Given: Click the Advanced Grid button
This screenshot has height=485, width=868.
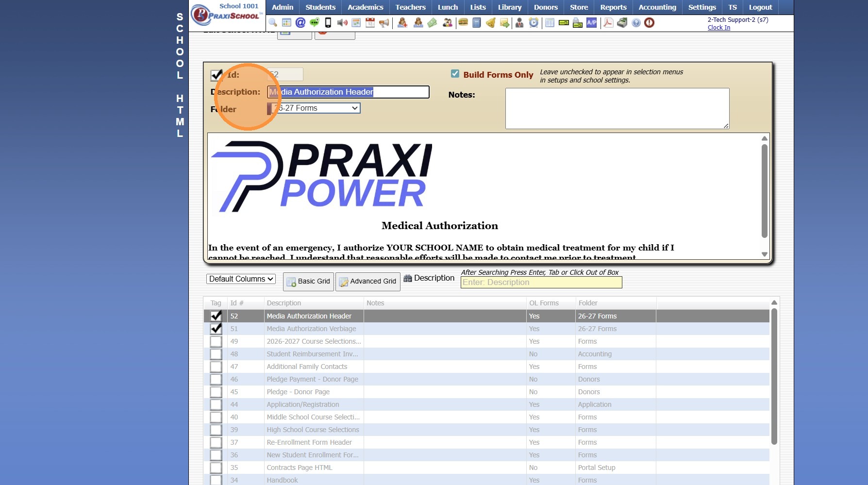Looking at the screenshot, I should coord(367,282).
